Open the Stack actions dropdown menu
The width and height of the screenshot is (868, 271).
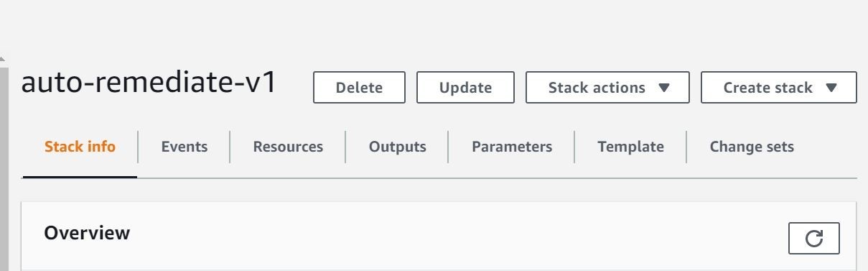click(x=607, y=88)
